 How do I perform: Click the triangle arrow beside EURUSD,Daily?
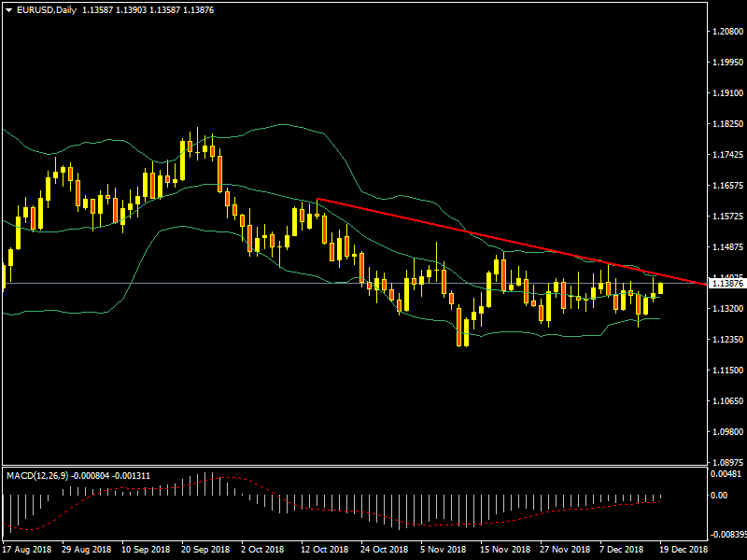[8, 9]
